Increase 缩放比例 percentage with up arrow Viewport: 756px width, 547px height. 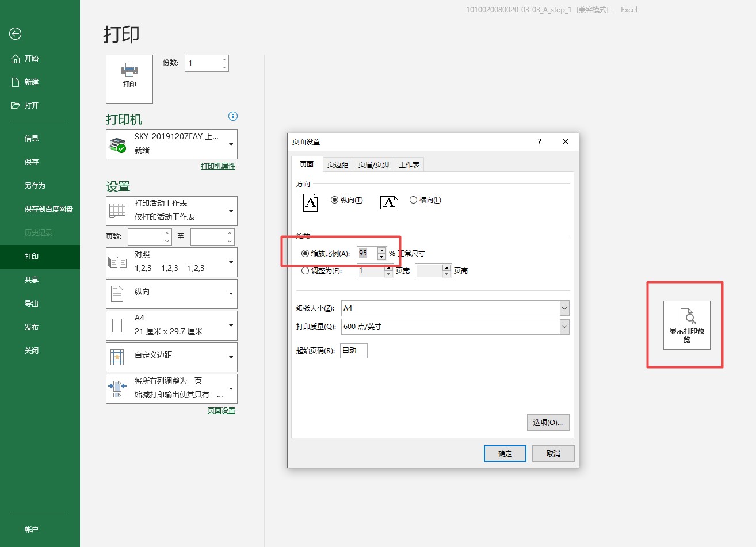(x=381, y=250)
